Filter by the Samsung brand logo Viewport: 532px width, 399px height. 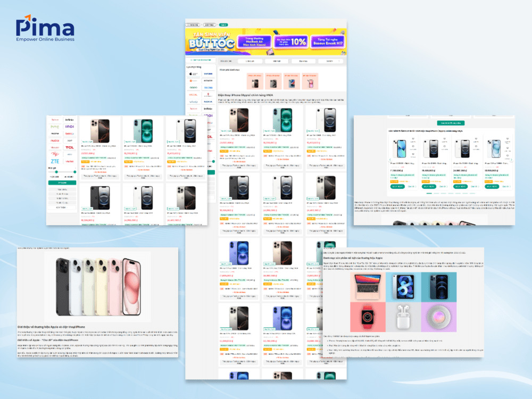[x=207, y=74]
